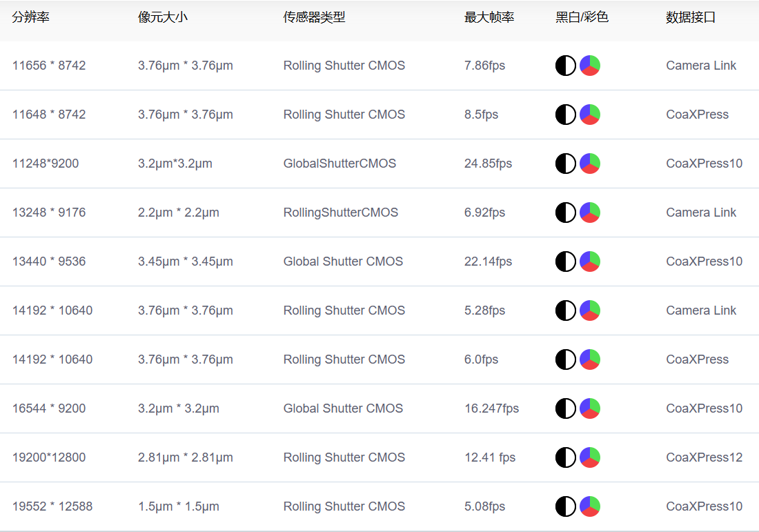Select the GlobalShutterCMOS sensor type cell
Screen dimensions: 759x532
[339, 164]
